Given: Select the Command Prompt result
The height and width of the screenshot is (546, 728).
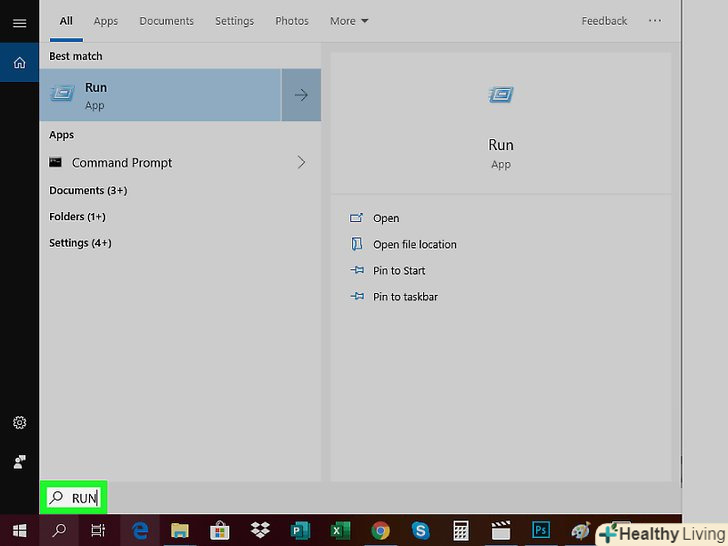Looking at the screenshot, I should (x=161, y=162).
